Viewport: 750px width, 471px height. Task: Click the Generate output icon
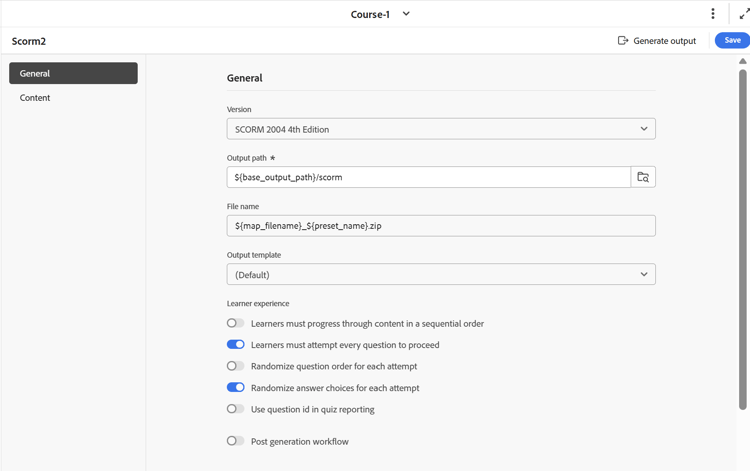(x=623, y=41)
